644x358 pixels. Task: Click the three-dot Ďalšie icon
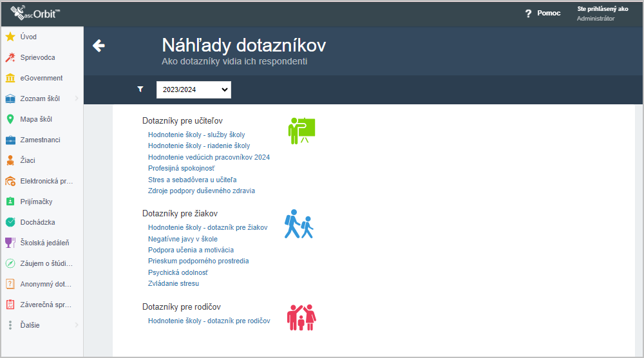click(x=10, y=325)
